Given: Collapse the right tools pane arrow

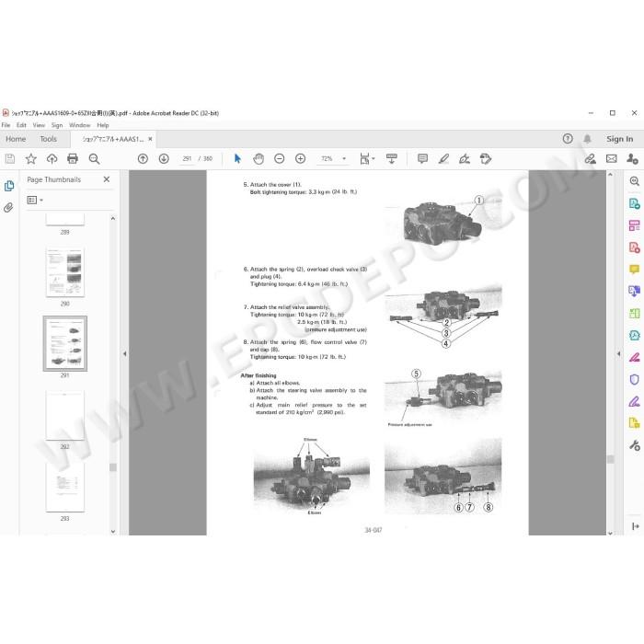Looking at the screenshot, I should click(x=618, y=353).
